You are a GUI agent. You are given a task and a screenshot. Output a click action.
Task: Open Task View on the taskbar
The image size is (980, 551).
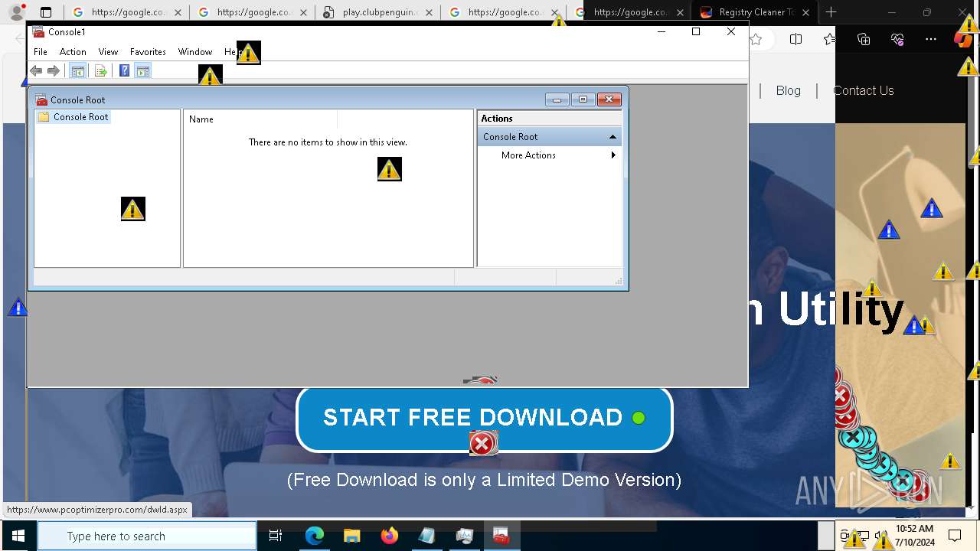point(276,536)
